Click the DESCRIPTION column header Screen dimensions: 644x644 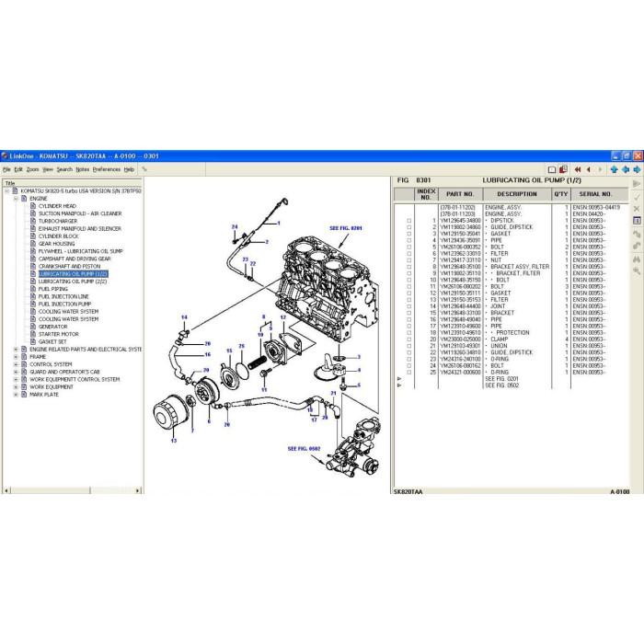click(x=517, y=194)
